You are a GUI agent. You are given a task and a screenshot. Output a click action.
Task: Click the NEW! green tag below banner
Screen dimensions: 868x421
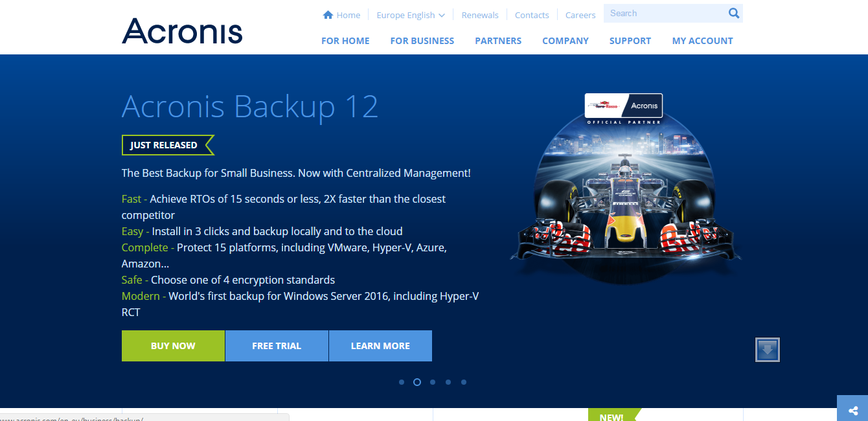pos(614,415)
